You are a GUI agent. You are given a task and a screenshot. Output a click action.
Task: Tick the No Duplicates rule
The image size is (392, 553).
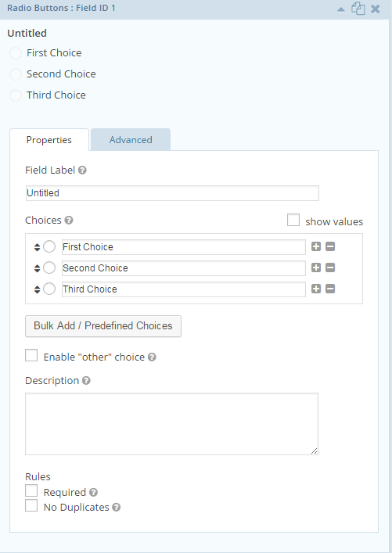[x=31, y=505]
